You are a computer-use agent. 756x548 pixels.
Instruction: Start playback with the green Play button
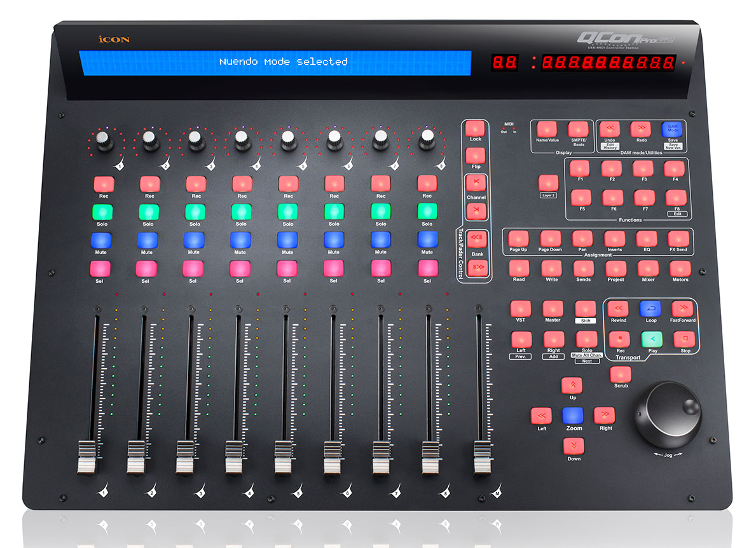(652, 339)
